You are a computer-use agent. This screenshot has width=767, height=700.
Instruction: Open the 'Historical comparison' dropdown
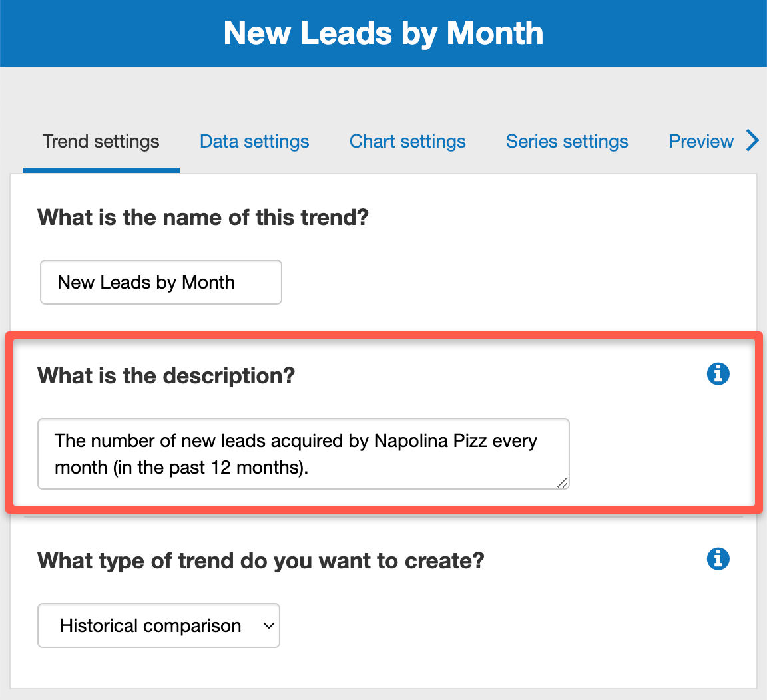click(x=158, y=625)
